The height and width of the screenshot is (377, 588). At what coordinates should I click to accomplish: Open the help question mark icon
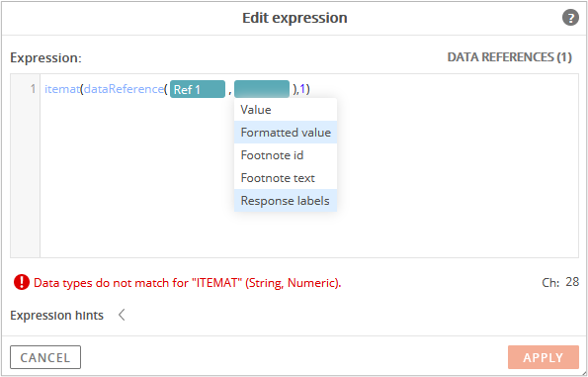pyautogui.click(x=570, y=18)
